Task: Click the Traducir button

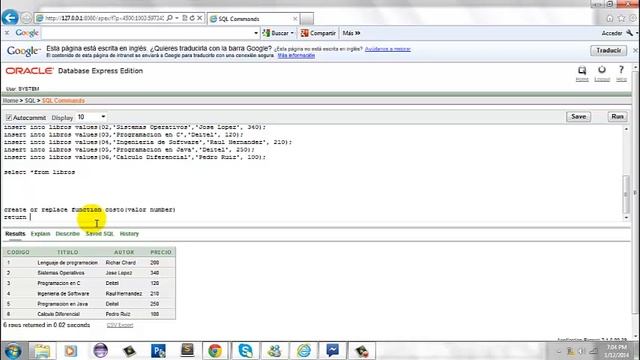Action: tap(608, 50)
